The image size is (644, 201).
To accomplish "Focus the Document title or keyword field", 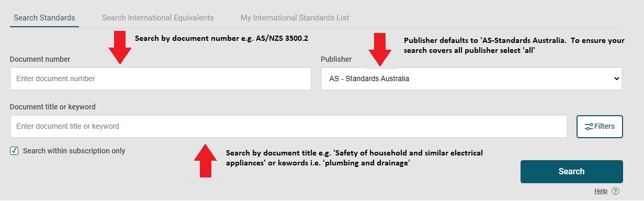I will coord(288,127).
